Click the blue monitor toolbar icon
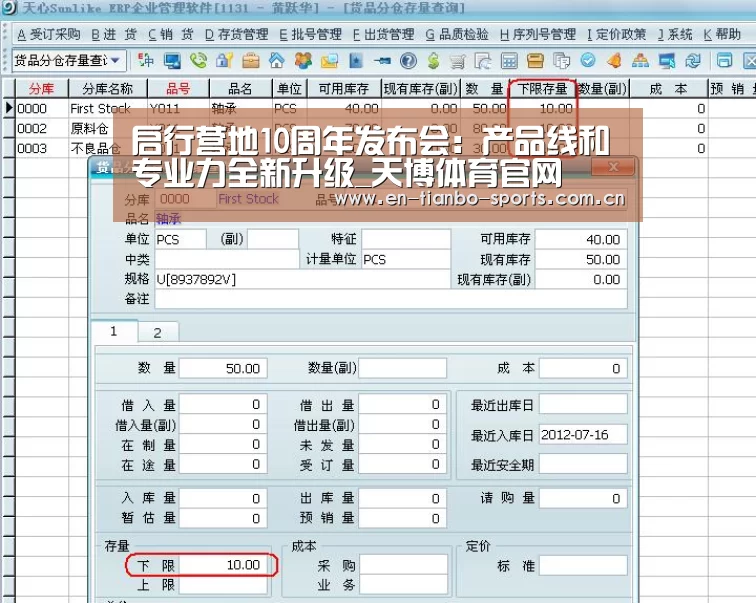This screenshot has width=756, height=603. [172, 61]
